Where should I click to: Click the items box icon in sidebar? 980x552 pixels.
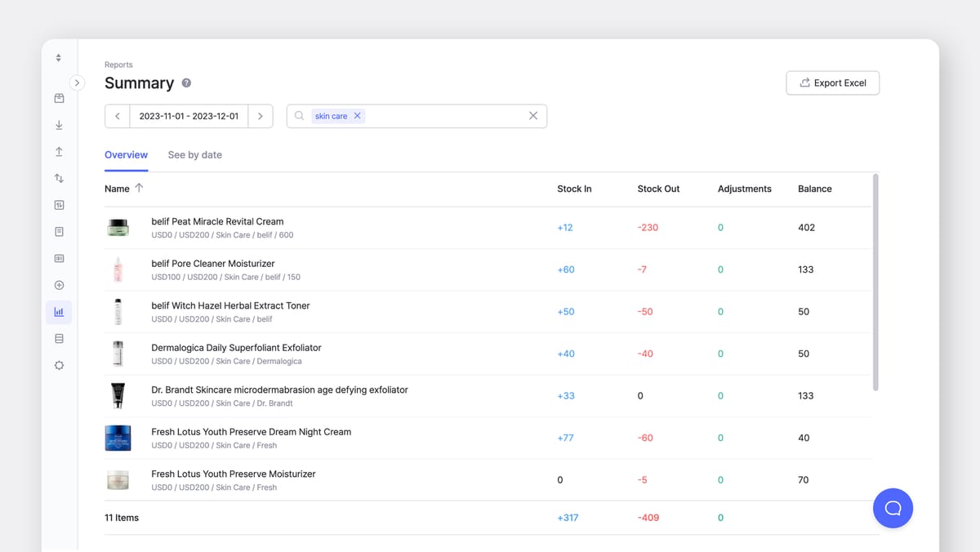[59, 98]
